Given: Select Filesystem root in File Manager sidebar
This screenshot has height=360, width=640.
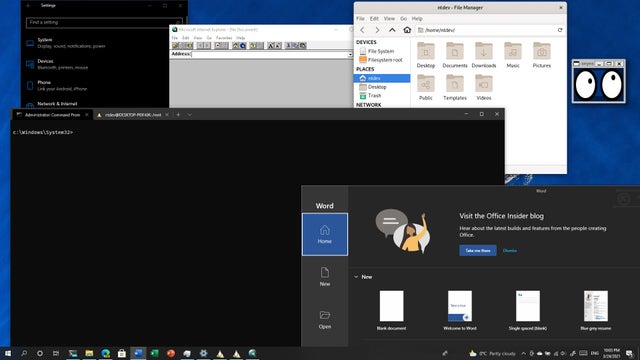Looking at the screenshot, I should coord(382,60).
